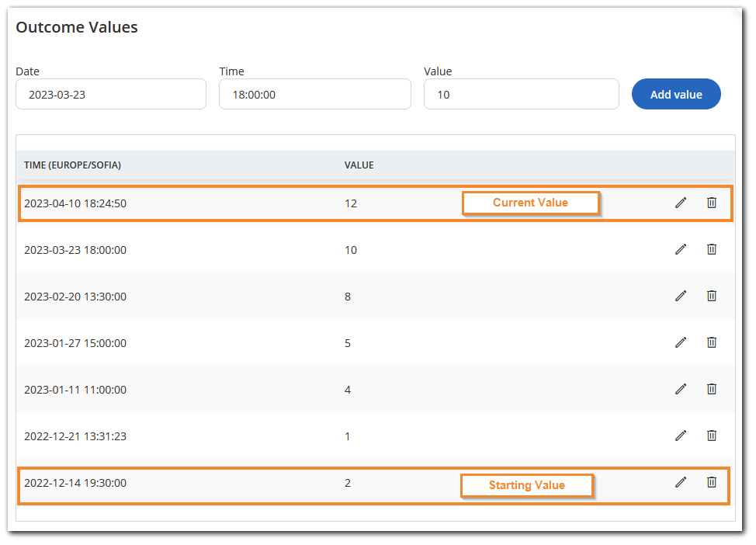Edit the 2022-12-21 13:31:23 entry
The height and width of the screenshot is (545, 756).
[680, 436]
